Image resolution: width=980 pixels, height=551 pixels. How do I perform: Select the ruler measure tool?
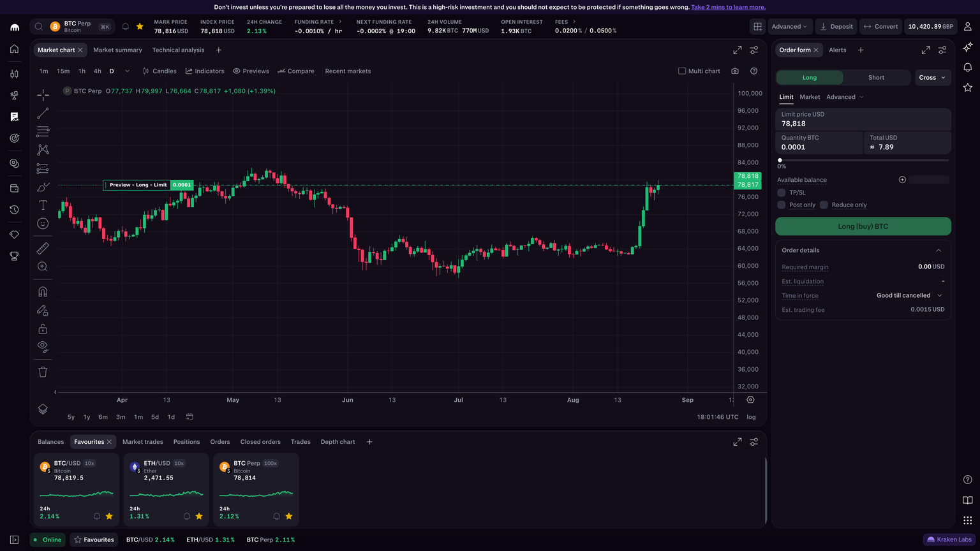pyautogui.click(x=43, y=248)
